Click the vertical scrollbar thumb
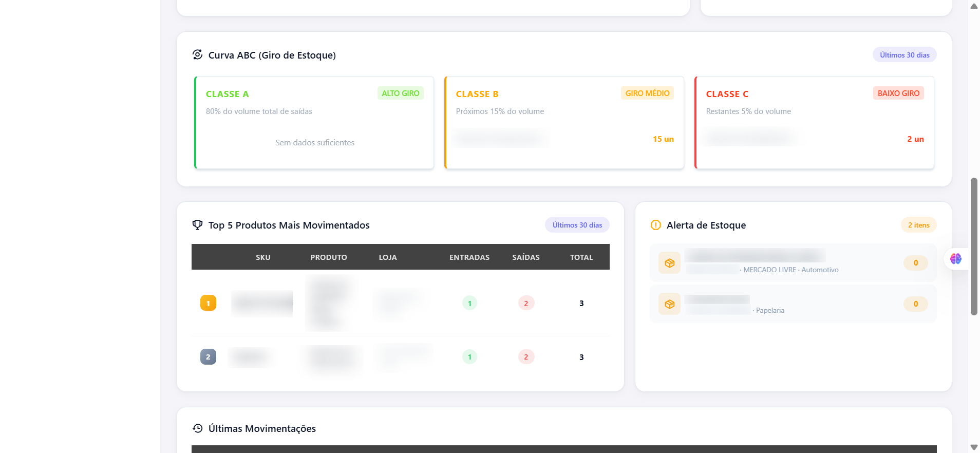This screenshot has width=980, height=453. click(x=974, y=247)
